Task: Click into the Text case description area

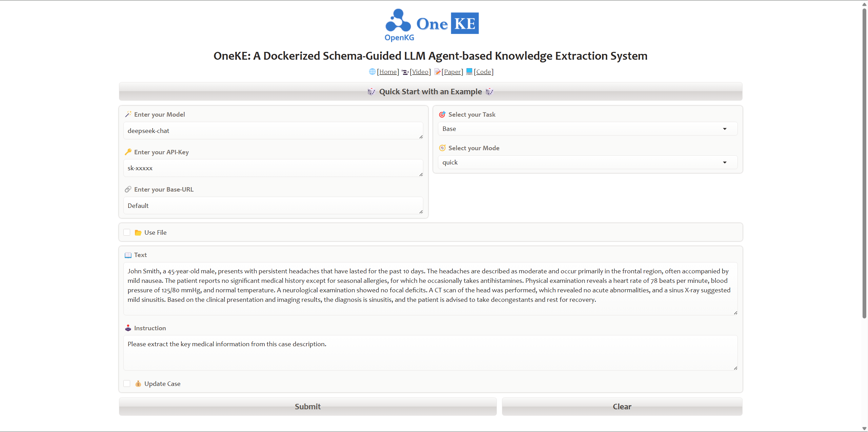Action: [430, 289]
